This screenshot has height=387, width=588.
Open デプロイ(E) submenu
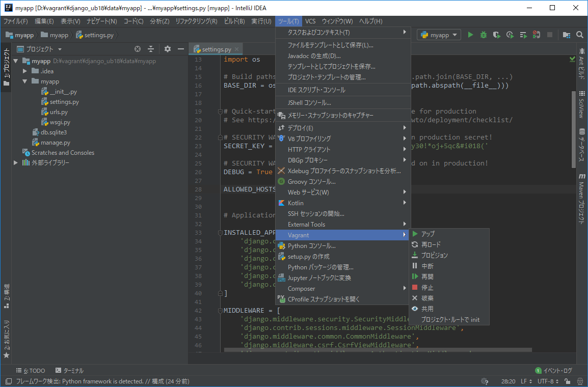coord(343,128)
